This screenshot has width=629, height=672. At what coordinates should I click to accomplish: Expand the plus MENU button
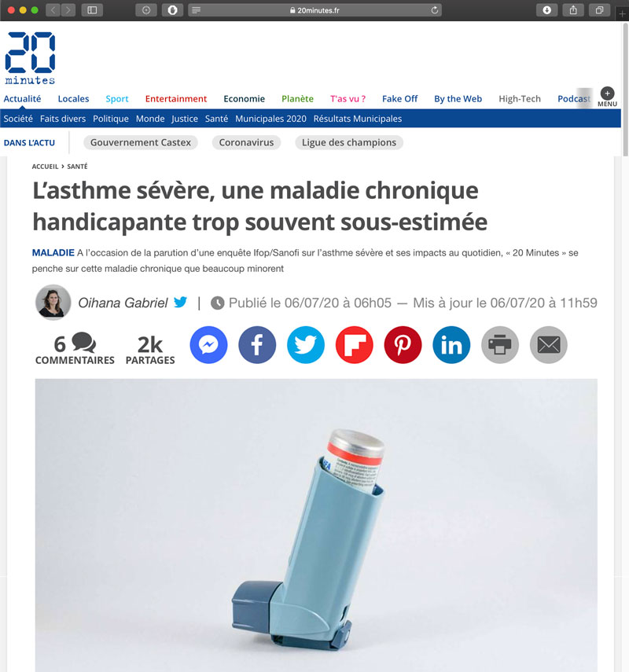607,97
